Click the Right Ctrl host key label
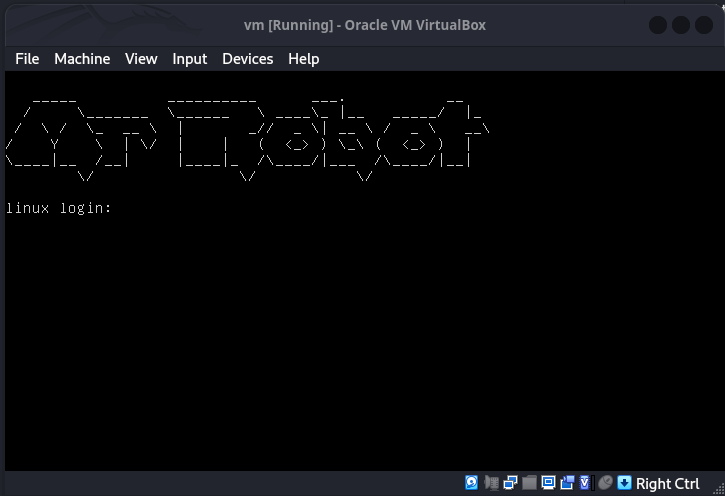This screenshot has height=496, width=725. tap(667, 484)
